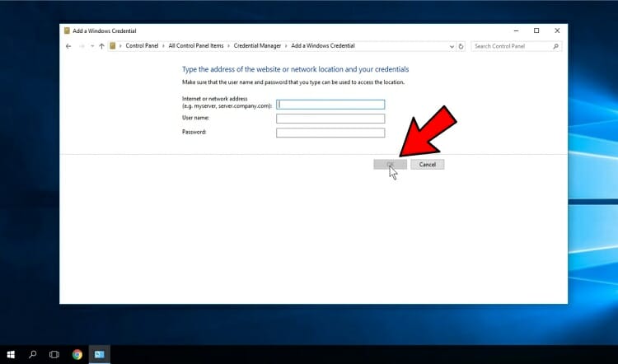Screen dimensions: 618x364
Task: Select the Control Panel taskbar window
Action: [99, 355]
